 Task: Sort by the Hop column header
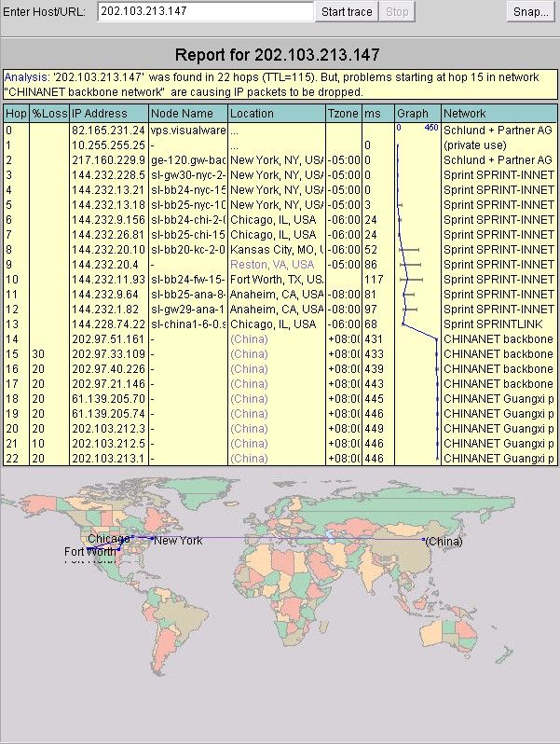(16, 114)
